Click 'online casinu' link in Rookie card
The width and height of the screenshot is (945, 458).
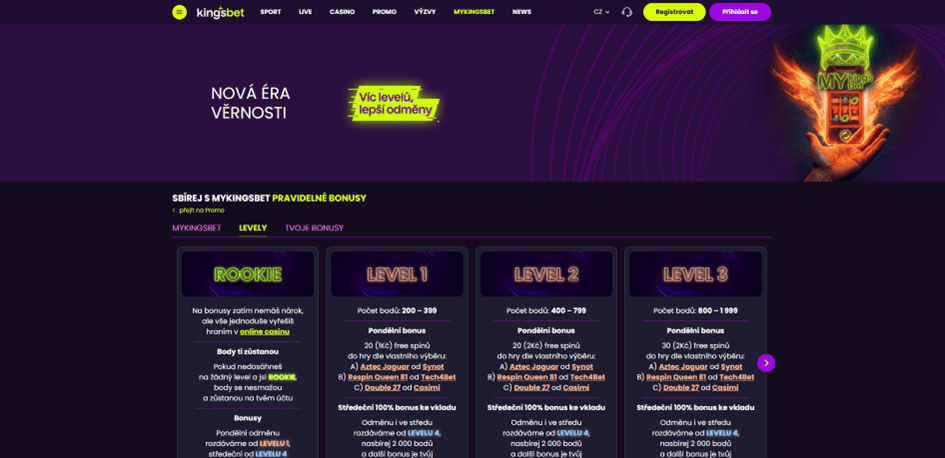pyautogui.click(x=265, y=332)
